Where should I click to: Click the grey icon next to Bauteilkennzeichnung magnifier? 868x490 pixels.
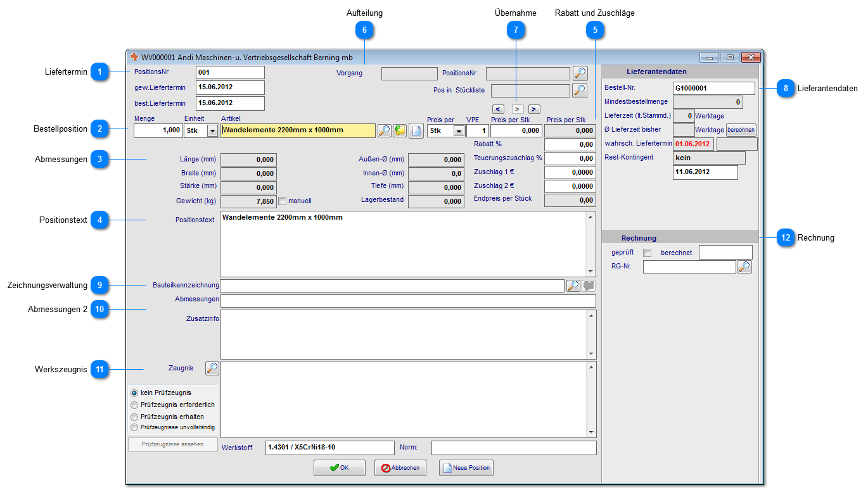click(x=589, y=286)
